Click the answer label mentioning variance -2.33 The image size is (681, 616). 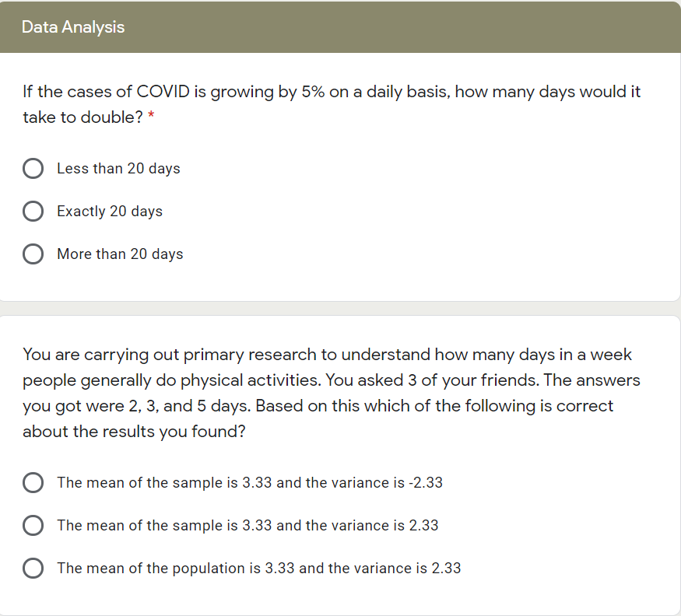click(250, 482)
